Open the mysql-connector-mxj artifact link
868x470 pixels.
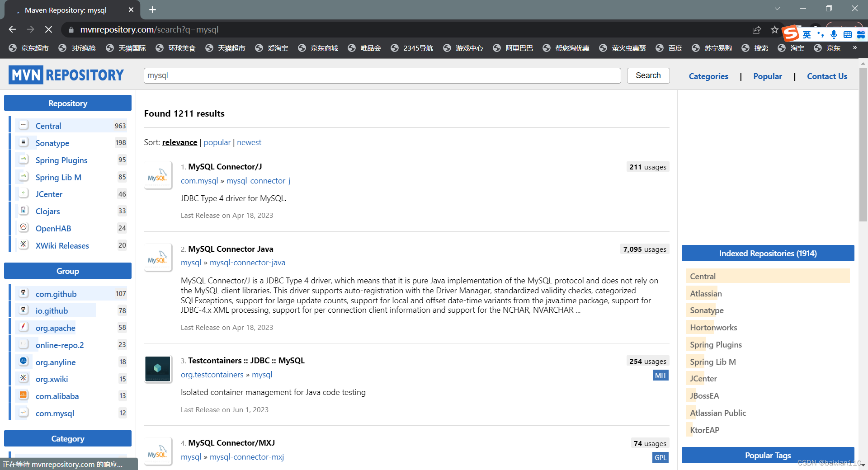[x=247, y=456]
